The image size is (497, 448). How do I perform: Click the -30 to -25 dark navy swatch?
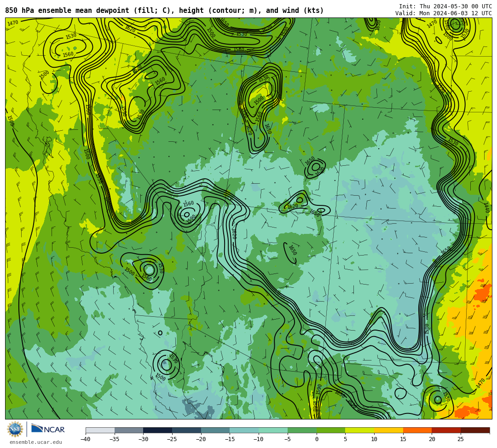[x=158, y=430]
